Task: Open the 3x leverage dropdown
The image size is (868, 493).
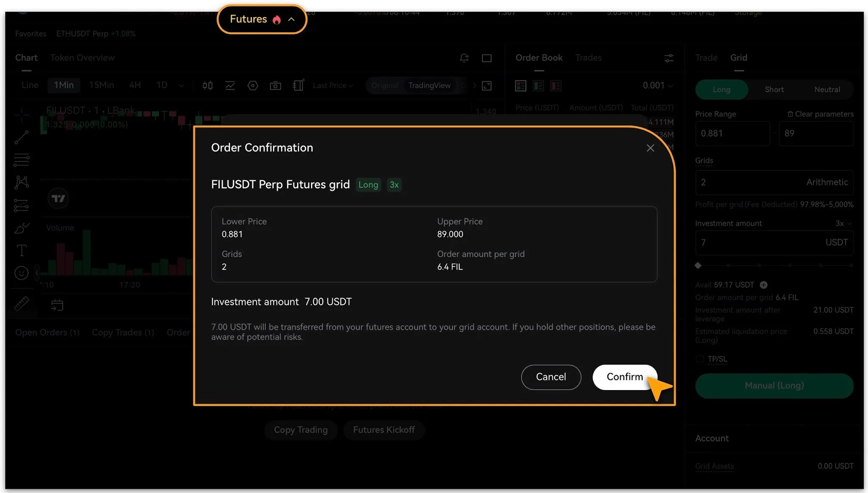Action: point(843,223)
